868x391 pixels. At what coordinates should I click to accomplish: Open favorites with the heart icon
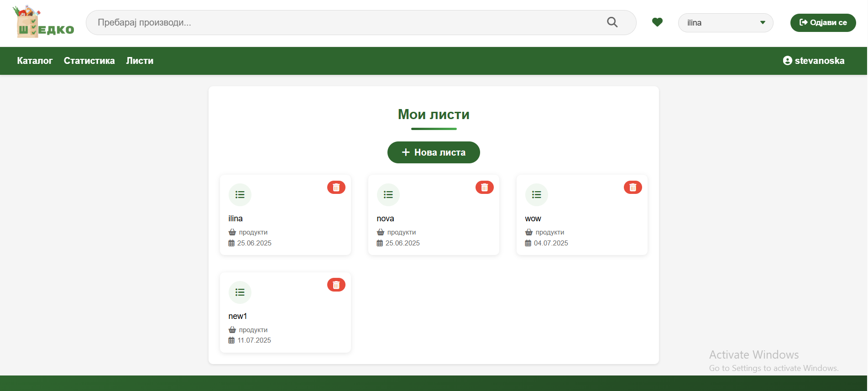tap(657, 22)
